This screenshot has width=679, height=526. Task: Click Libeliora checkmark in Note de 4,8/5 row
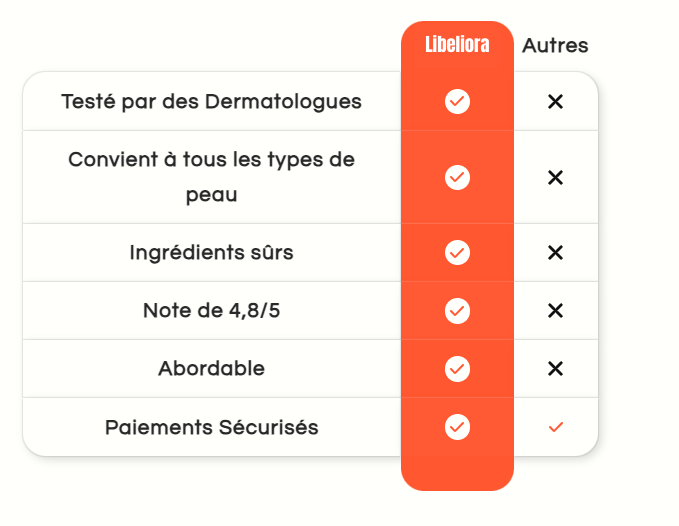[x=457, y=310]
